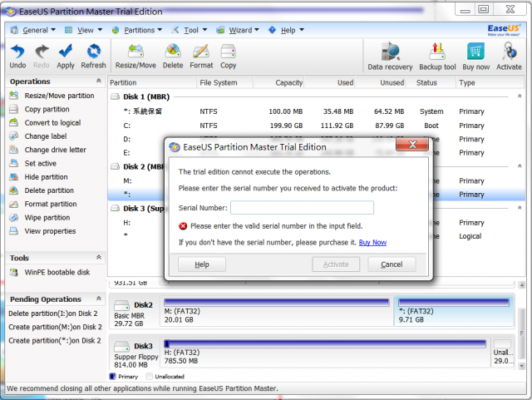
Task: Choose Resize/Move partition in Operations
Action: pos(52,96)
